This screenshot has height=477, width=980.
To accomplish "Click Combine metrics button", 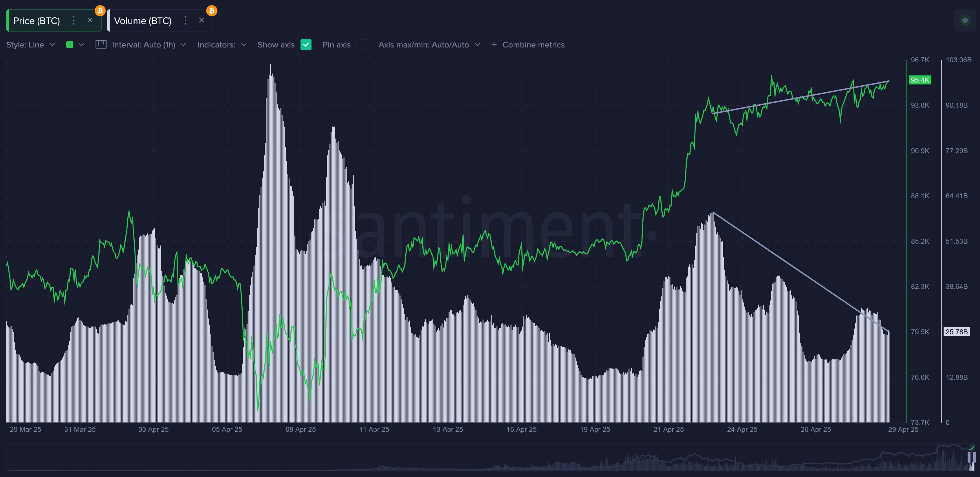I will tap(533, 45).
